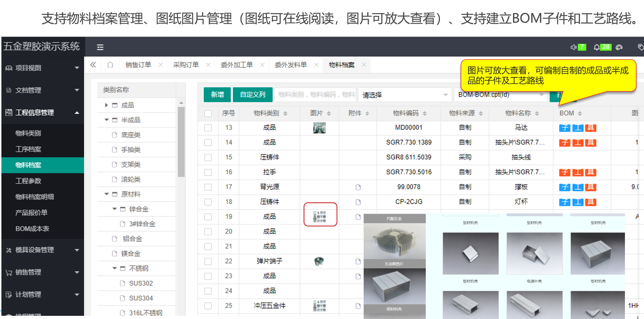Image resolution: width=644 pixels, height=319 pixels.
Task: Select SUS304 in the category tree
Action: pyautogui.click(x=141, y=298)
